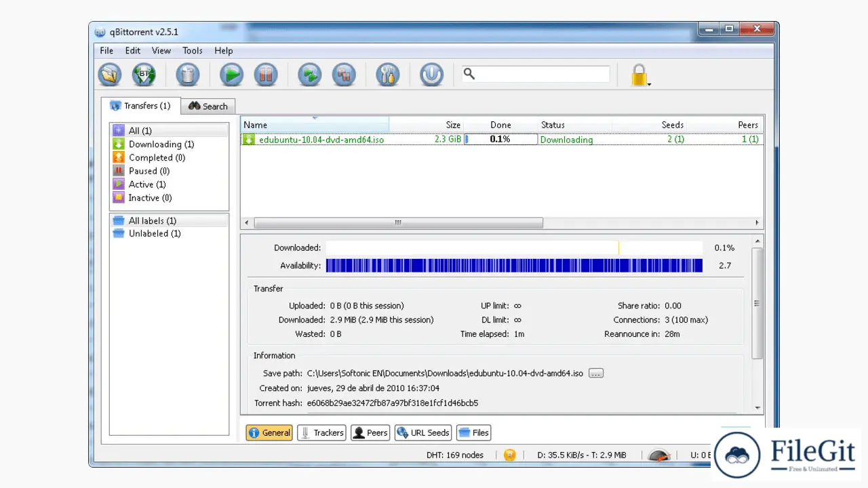Click the power/exit toolbar icon
The width and height of the screenshot is (868, 488).
pyautogui.click(x=432, y=75)
